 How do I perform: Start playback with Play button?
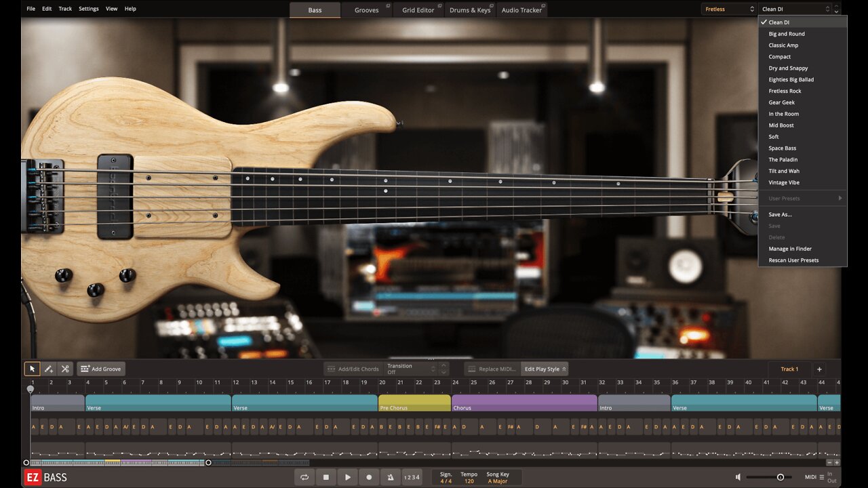(347, 477)
